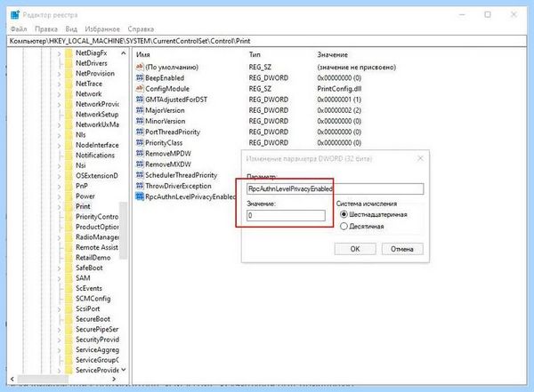Cancel the dialog with Отмена button
Viewport: 534px width, 392px height.
pos(402,249)
